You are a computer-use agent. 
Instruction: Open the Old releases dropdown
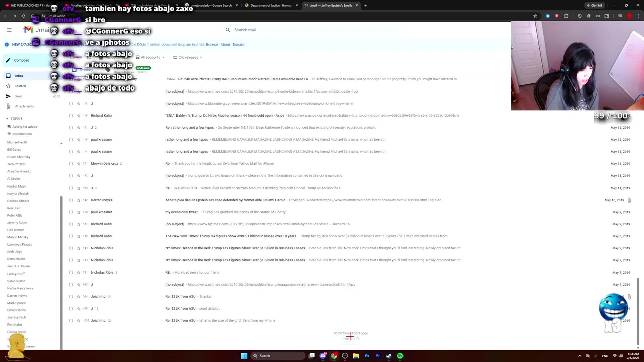187,57
